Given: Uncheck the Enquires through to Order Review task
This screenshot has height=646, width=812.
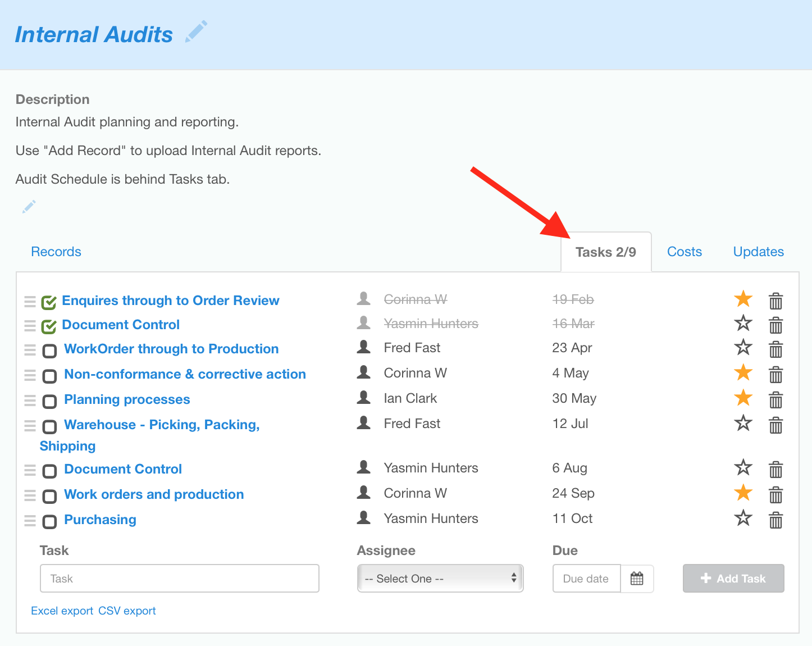Looking at the screenshot, I should pos(49,302).
